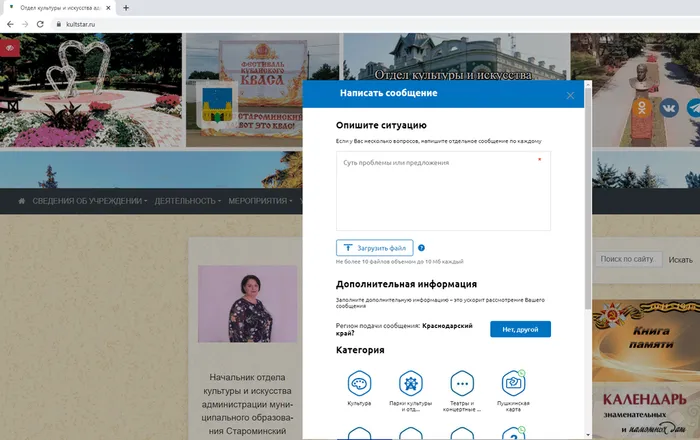Screen dimensions: 700x440
Task: Click the Краснодарский край region text
Action: [404, 329]
